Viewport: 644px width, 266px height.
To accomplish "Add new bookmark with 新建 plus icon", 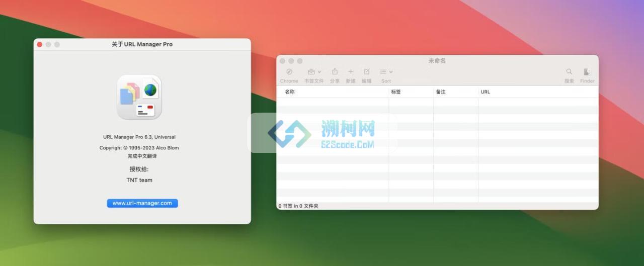I will (x=351, y=72).
